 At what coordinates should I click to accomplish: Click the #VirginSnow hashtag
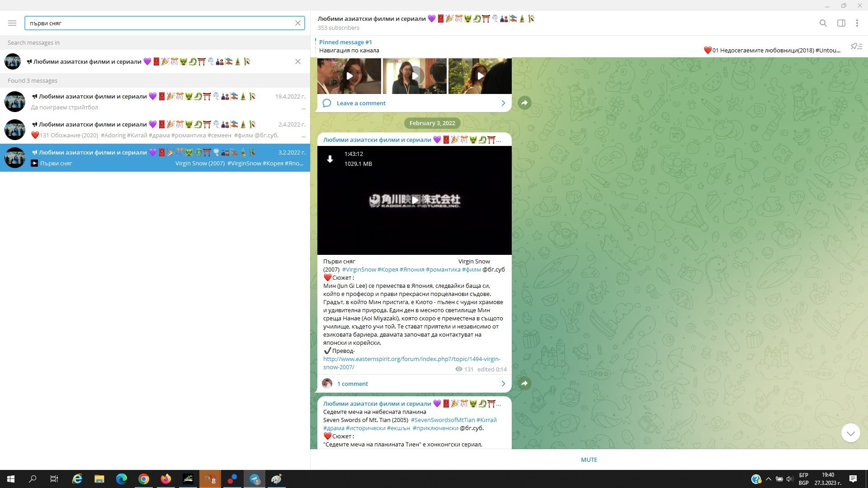359,270
